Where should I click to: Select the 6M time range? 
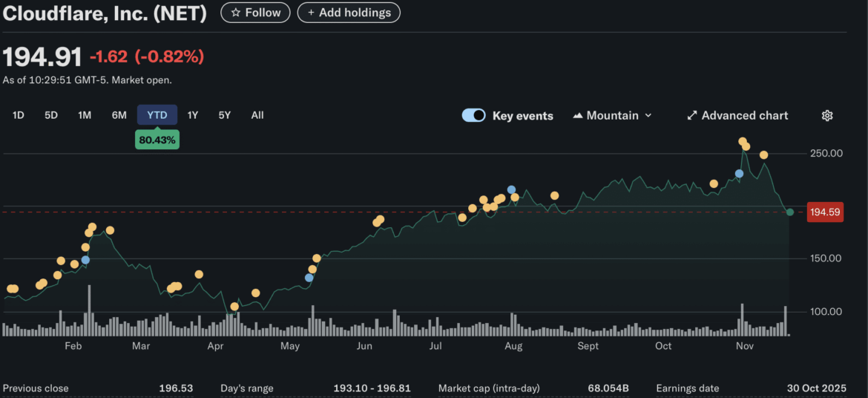coord(119,115)
